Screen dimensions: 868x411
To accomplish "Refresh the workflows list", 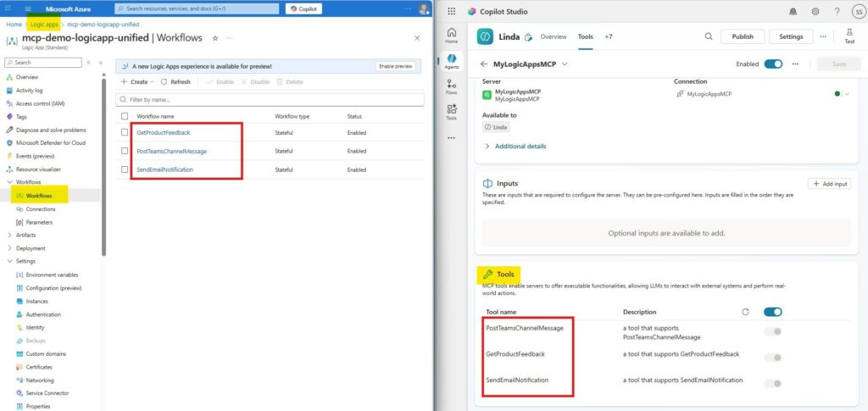I will pyautogui.click(x=175, y=82).
